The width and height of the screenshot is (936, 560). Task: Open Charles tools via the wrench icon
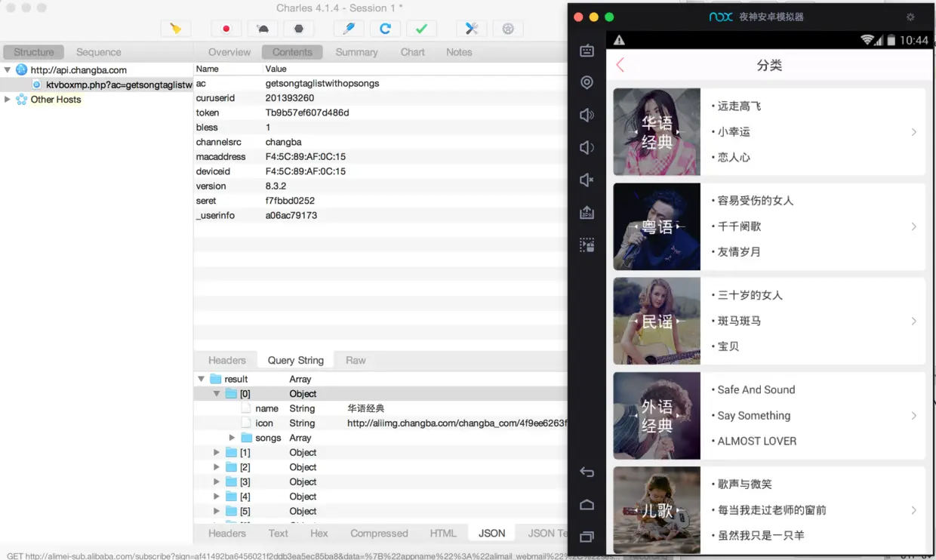point(471,28)
